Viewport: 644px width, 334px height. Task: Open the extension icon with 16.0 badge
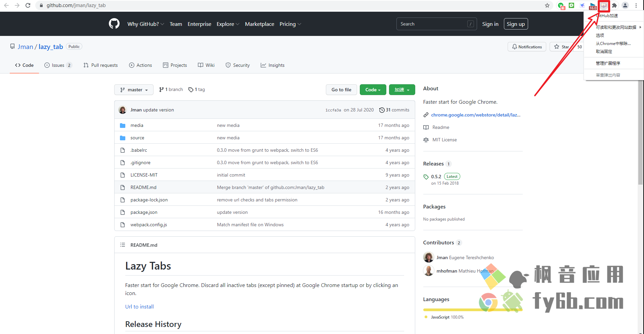[x=593, y=6]
